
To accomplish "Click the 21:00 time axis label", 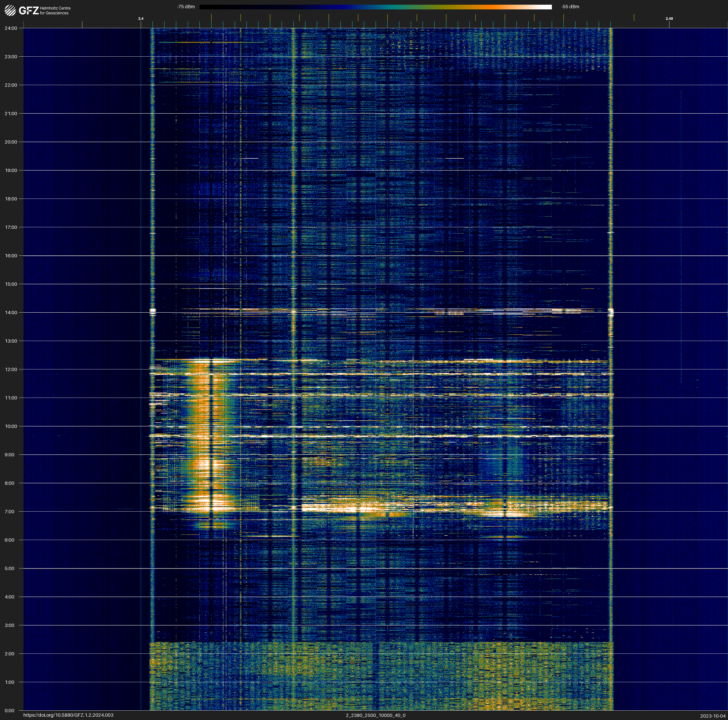I will 11,113.
